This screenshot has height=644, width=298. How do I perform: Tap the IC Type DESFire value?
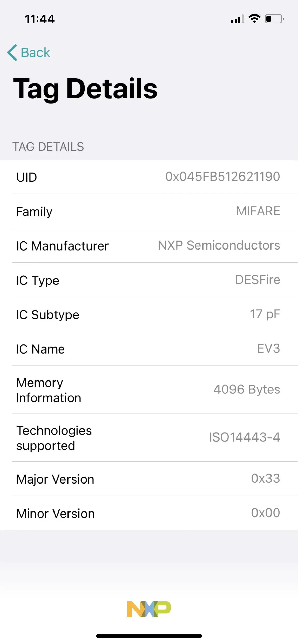[x=258, y=280]
